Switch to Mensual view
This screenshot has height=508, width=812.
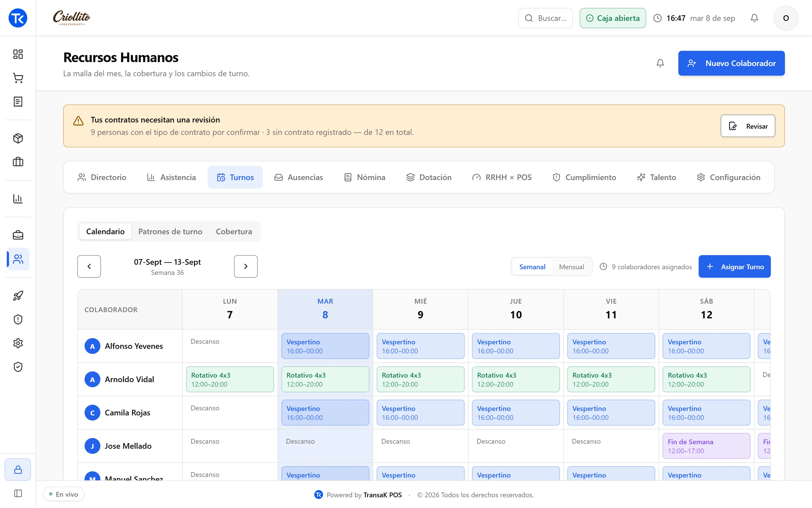point(572,267)
